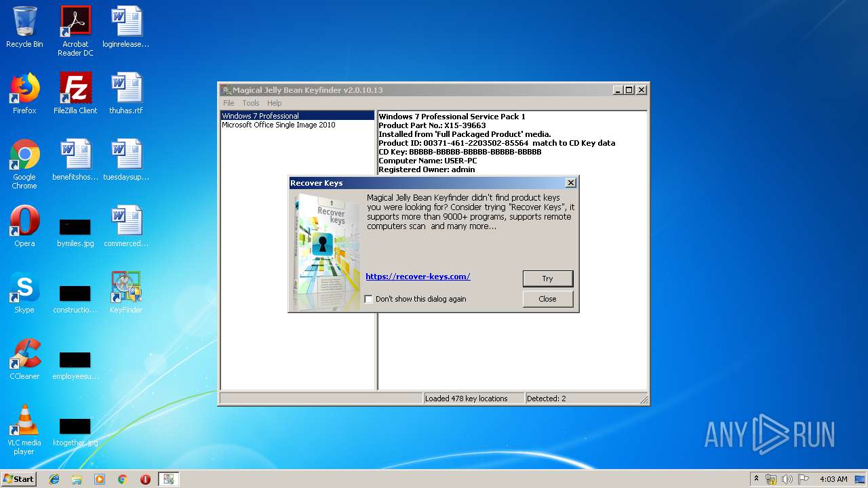Click the 'CD Key: BBBBB-BBBBB' line
Screen dimensions: 868x488
(460, 152)
